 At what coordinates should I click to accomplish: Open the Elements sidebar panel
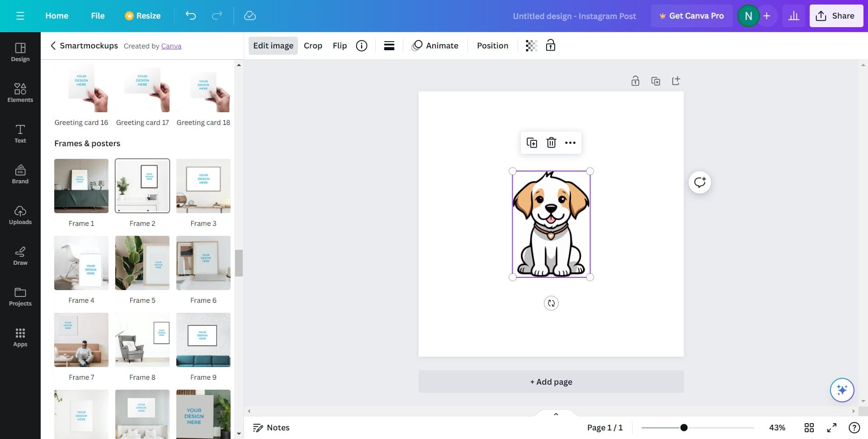tap(20, 93)
